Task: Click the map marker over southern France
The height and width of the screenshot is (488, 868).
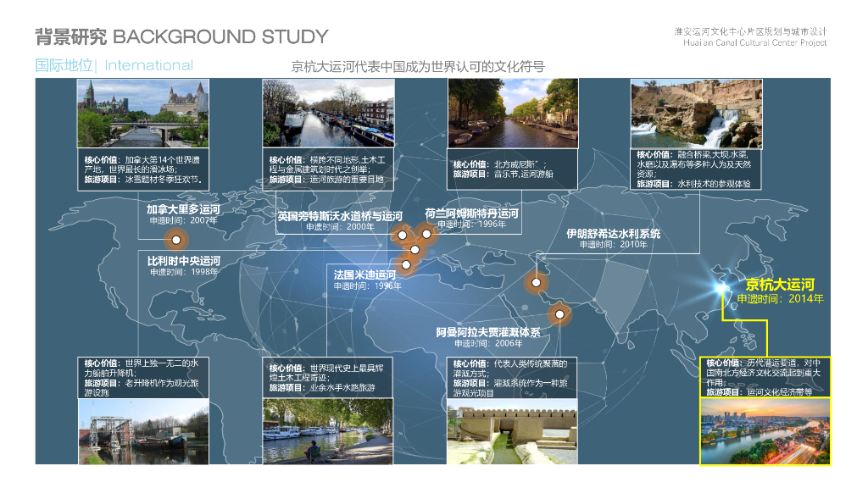Action: (x=406, y=265)
